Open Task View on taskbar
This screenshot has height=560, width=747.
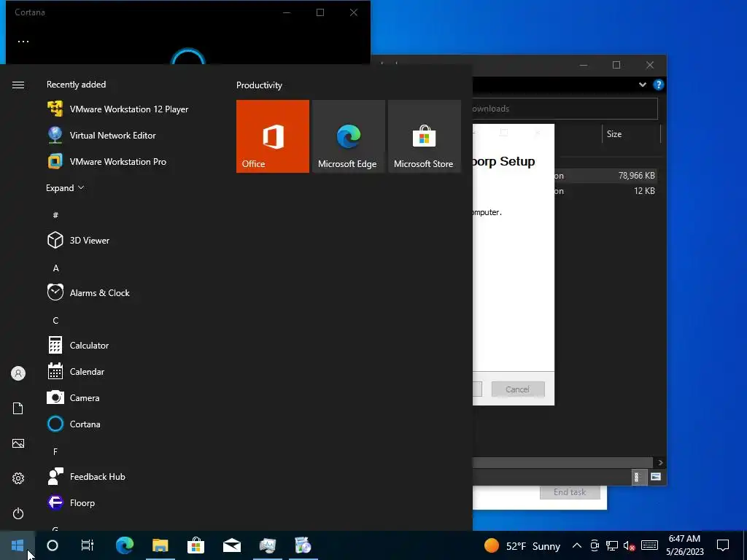pyautogui.click(x=88, y=545)
